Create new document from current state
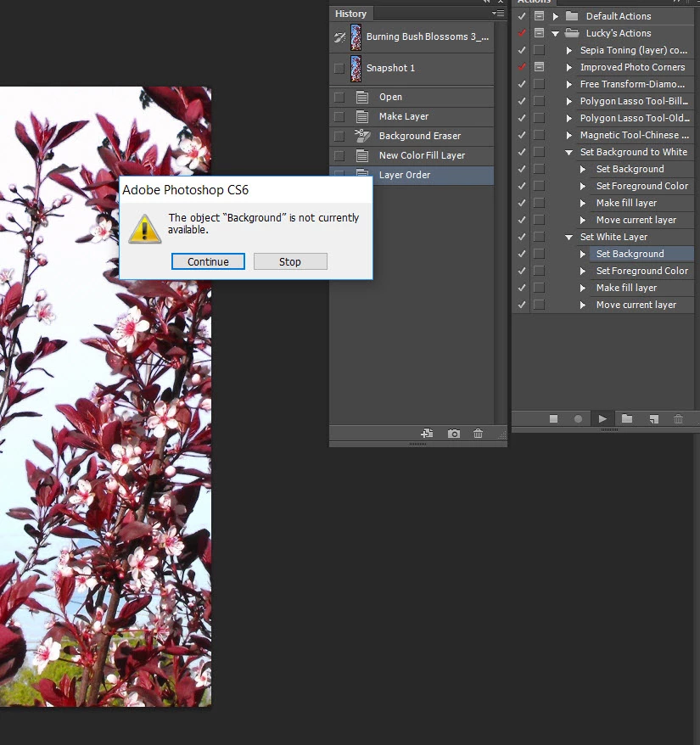 [427, 434]
